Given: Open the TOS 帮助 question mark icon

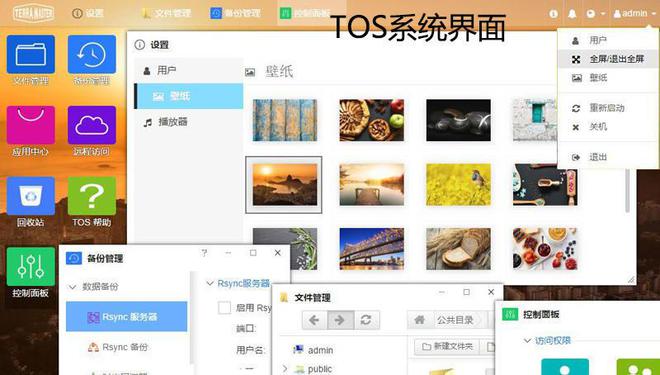Looking at the screenshot, I should [92, 196].
